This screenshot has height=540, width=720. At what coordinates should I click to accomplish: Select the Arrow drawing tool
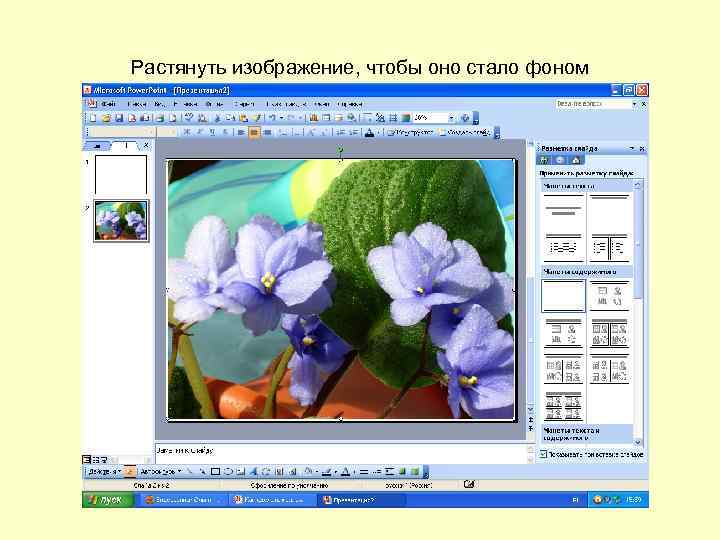(x=202, y=471)
